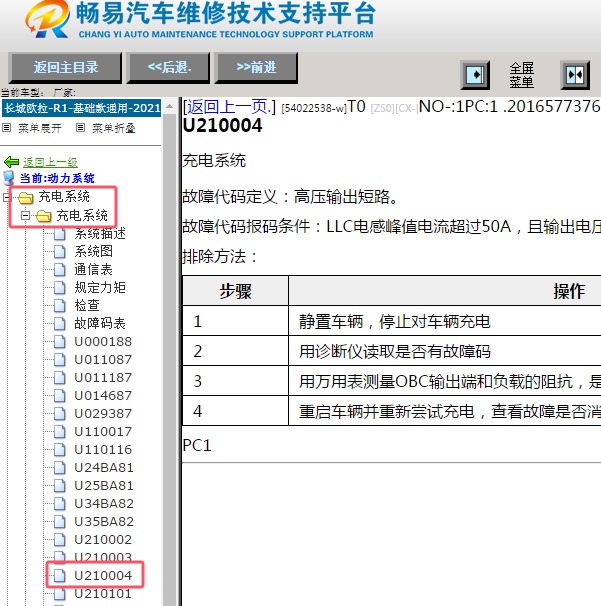The image size is (601, 606).
Task: Open fault code U110017
Action: point(103,431)
